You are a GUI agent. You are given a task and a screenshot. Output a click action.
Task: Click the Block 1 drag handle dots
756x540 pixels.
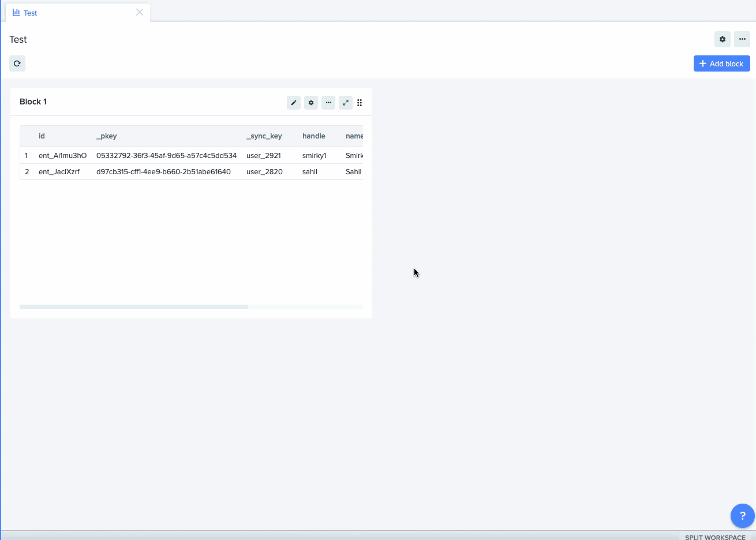click(x=360, y=103)
